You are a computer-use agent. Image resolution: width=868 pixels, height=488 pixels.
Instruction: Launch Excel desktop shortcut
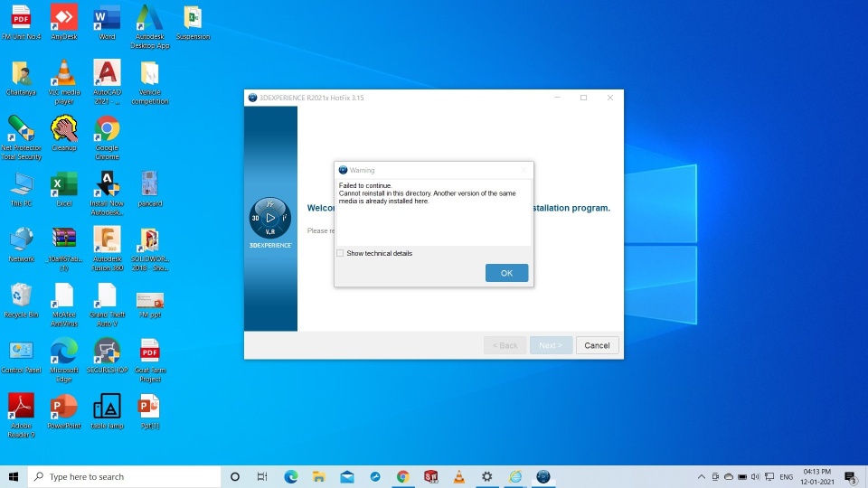(x=63, y=189)
